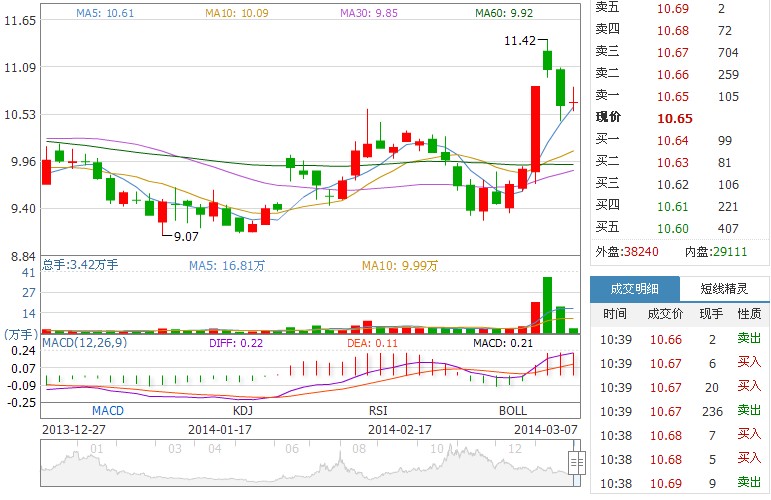Switch to the KDJ indicator tab
The width and height of the screenshot is (771, 500).
pyautogui.click(x=242, y=410)
